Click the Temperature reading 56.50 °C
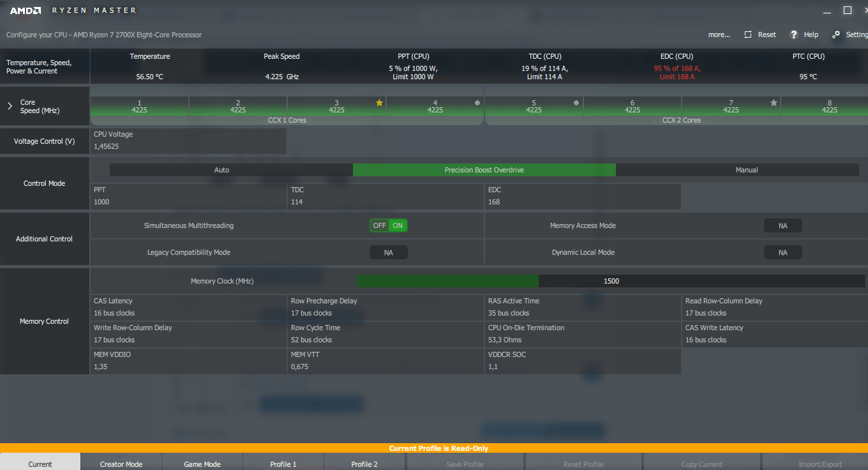 point(150,77)
